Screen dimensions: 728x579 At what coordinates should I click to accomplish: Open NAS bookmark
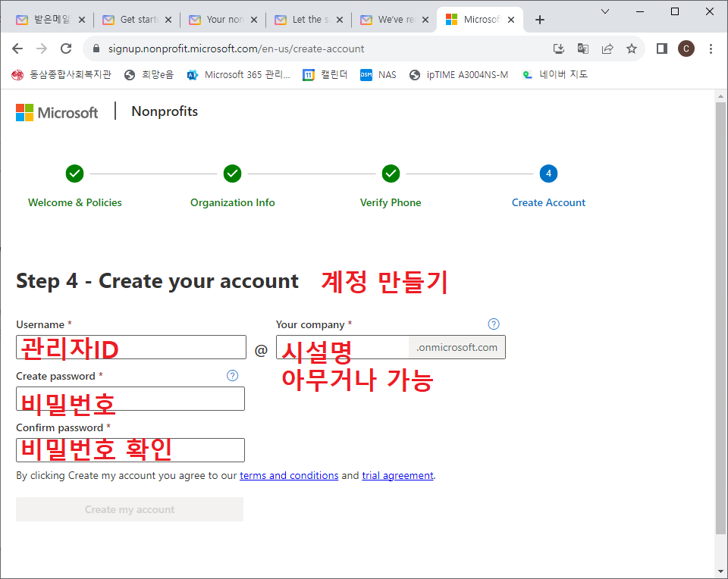click(378, 75)
